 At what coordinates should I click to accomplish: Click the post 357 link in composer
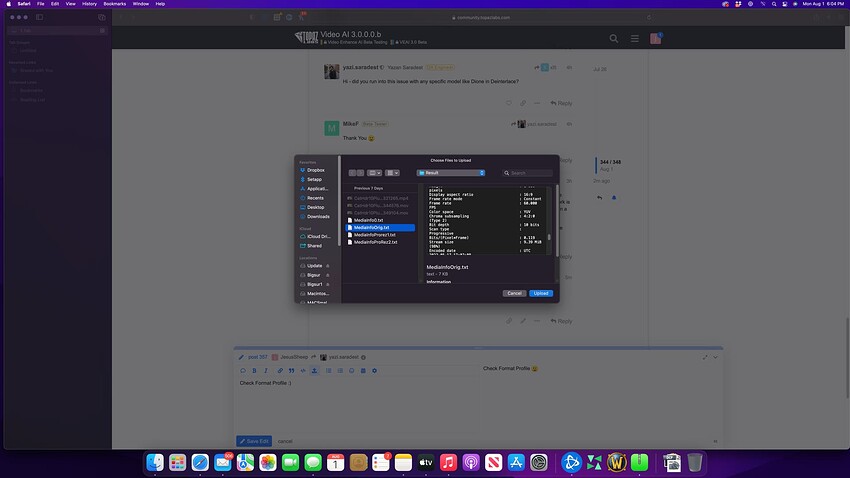(x=258, y=357)
